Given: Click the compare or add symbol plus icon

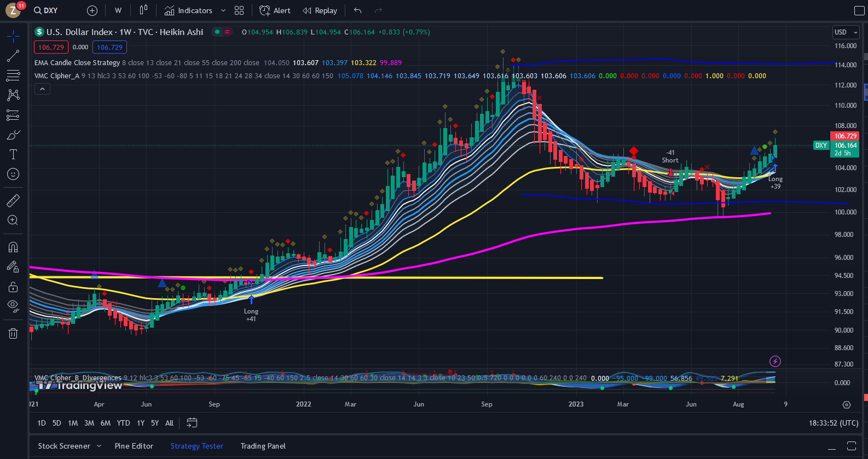Looking at the screenshot, I should (x=92, y=10).
